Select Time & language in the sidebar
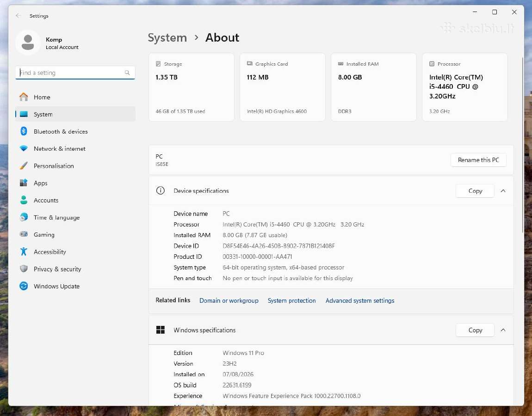532x416 pixels. 75,217
